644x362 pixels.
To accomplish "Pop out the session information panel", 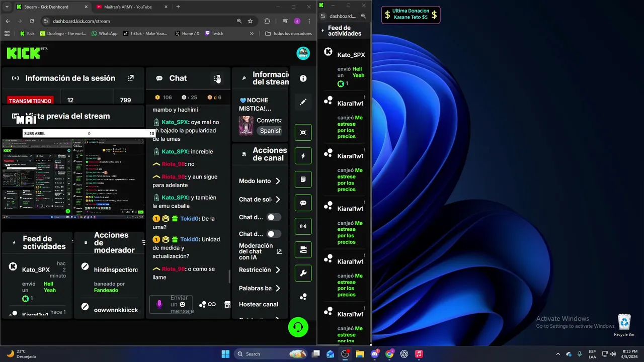I will [131, 78].
